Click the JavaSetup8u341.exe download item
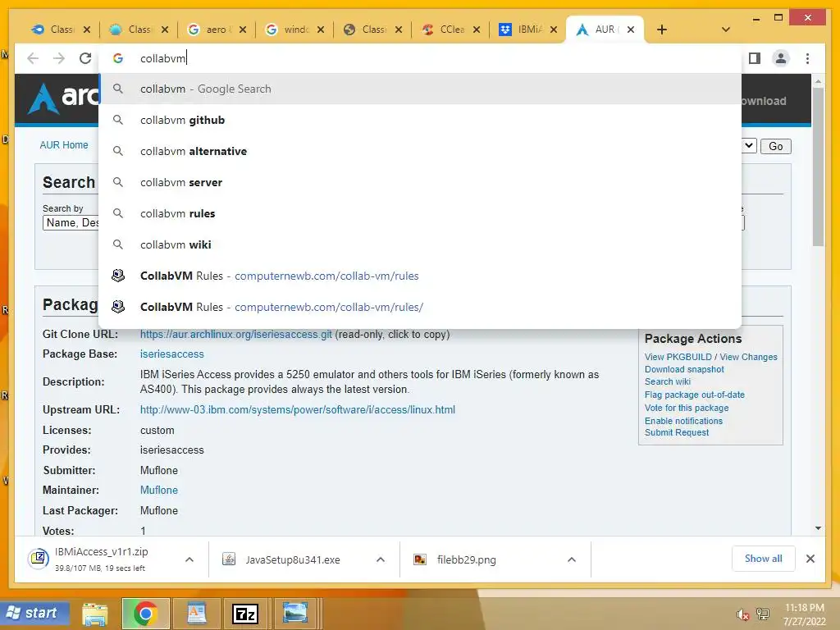This screenshot has width=840, height=630. [290, 559]
